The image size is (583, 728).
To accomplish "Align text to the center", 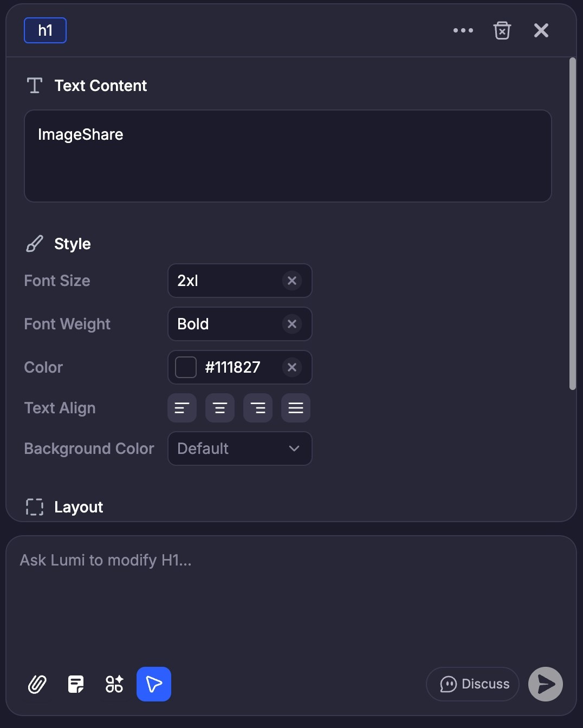I will [220, 408].
